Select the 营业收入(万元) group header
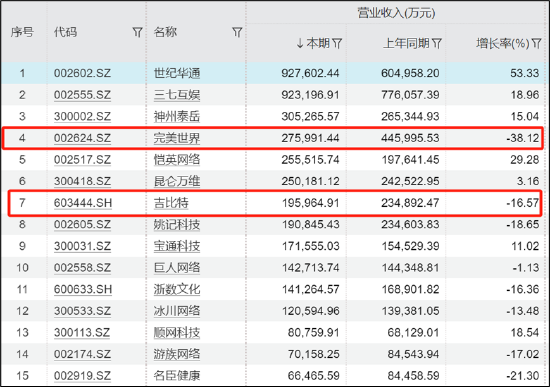The image size is (550, 387). (396, 13)
